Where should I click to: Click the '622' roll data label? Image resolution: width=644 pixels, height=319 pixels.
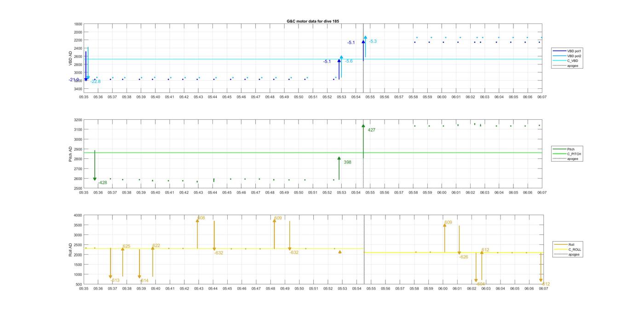[156, 246]
